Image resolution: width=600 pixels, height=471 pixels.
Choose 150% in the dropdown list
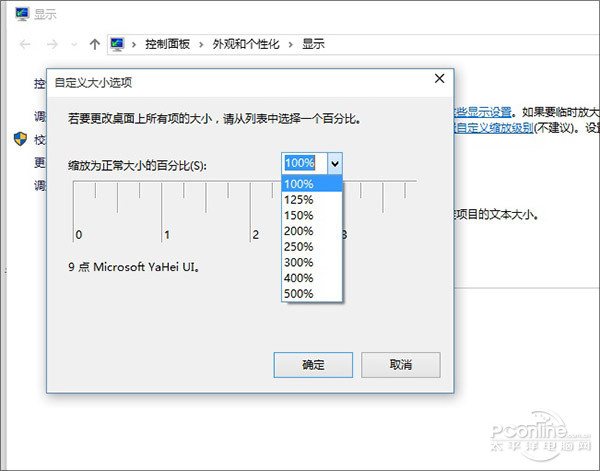tap(299, 215)
